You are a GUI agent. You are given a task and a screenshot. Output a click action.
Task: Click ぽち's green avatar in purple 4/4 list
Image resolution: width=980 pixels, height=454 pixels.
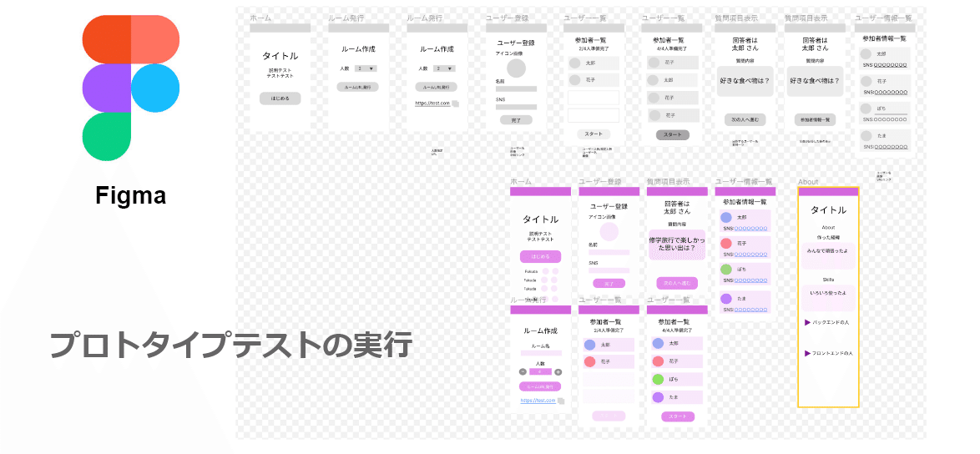coord(658,379)
